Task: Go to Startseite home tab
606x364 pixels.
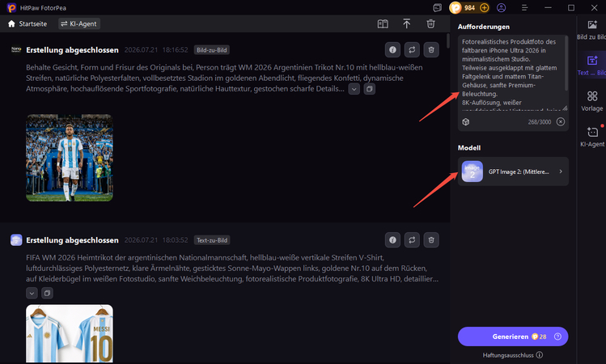Action: (x=27, y=24)
